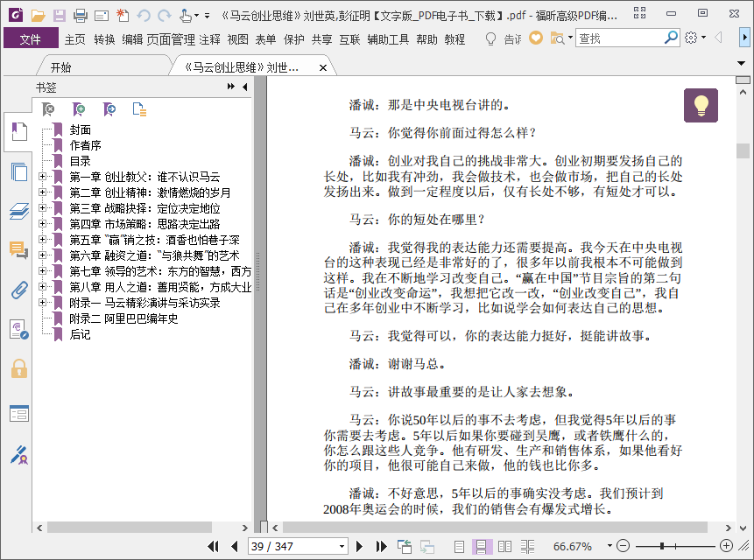Open the page number dropdown
754x560 pixels.
pos(342,547)
